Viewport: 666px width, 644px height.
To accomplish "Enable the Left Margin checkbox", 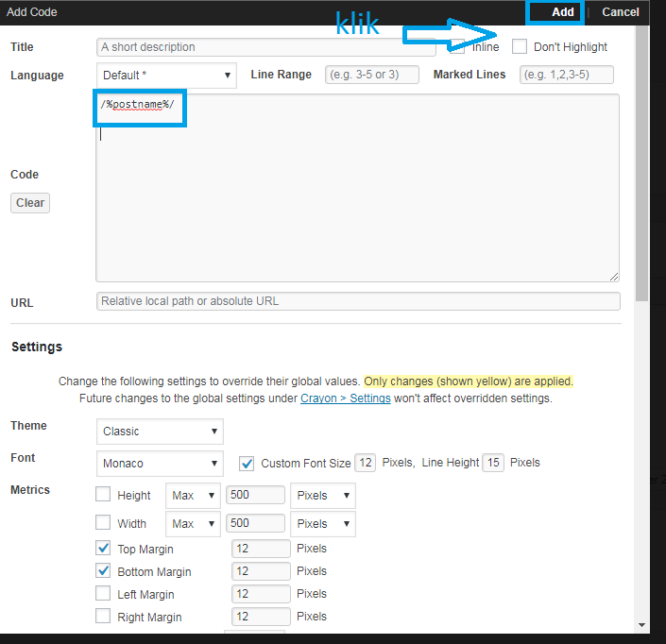I will 103,594.
